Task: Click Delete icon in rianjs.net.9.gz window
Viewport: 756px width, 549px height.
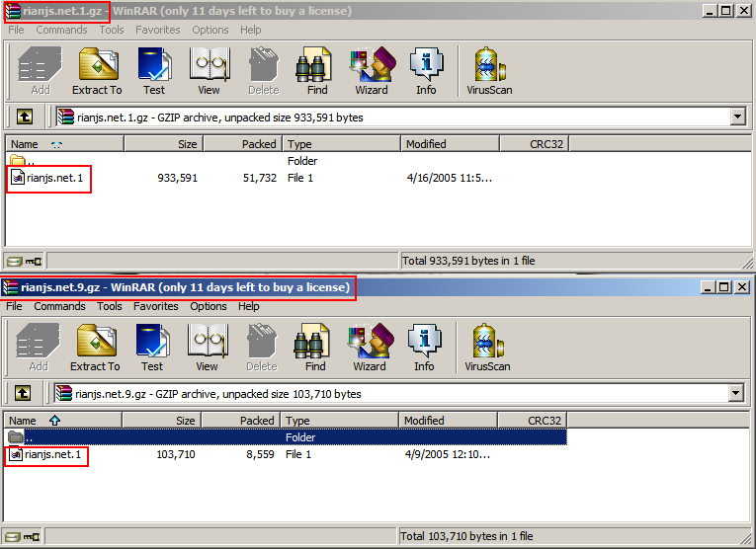Action: point(262,348)
